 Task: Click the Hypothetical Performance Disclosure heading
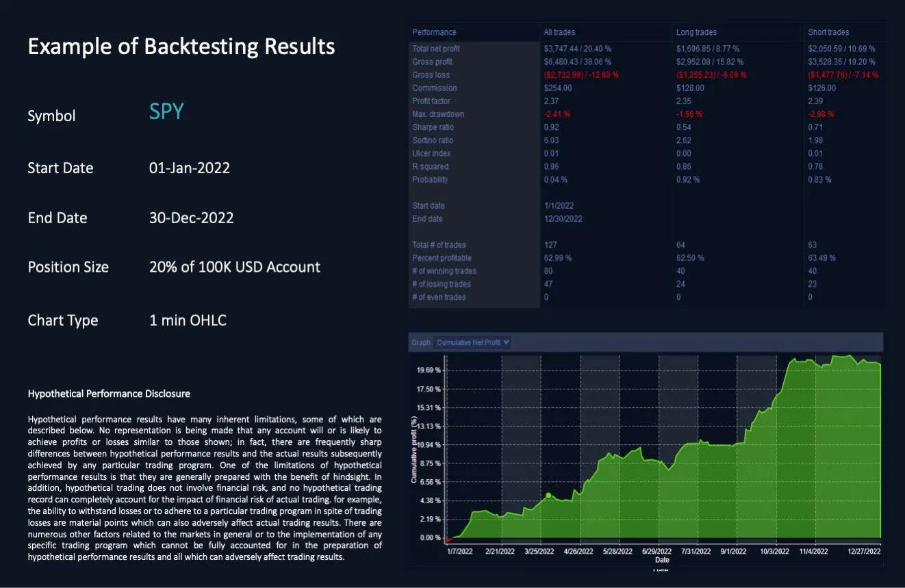[109, 394]
